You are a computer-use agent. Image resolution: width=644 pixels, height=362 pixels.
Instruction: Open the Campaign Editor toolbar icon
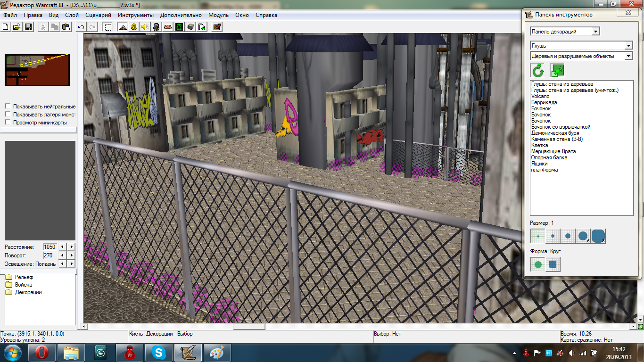point(168,27)
